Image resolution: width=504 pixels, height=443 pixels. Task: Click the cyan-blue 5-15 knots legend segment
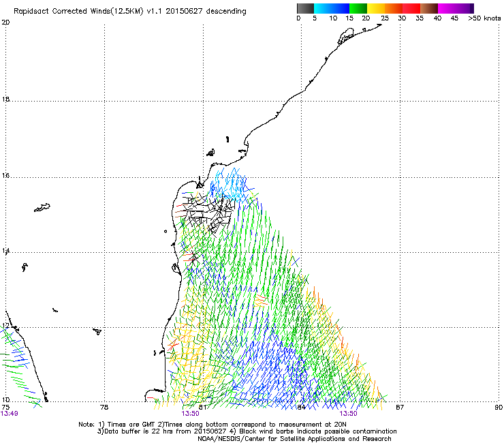(332, 8)
